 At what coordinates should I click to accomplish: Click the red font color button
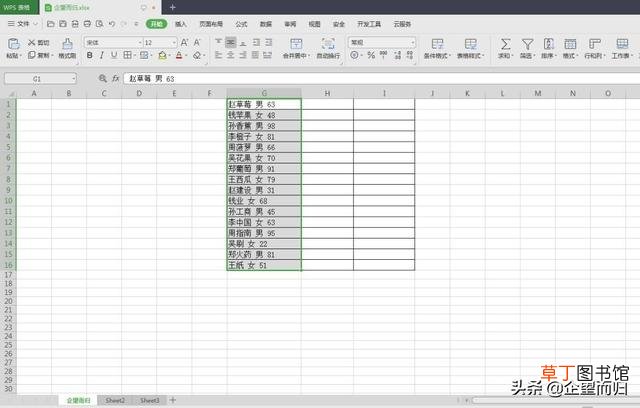(x=179, y=55)
